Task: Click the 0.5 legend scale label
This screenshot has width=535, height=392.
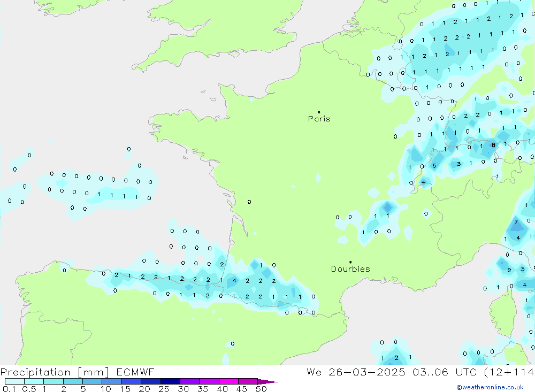Action: pos(29,389)
